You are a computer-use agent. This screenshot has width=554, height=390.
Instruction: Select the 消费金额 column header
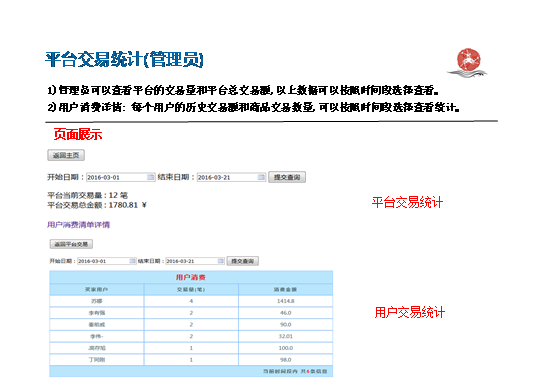click(285, 289)
